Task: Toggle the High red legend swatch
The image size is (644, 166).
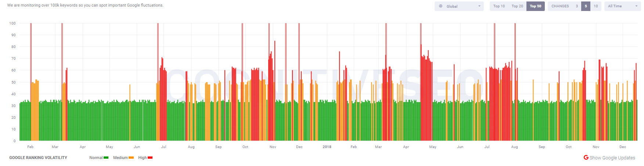Action: coord(150,158)
